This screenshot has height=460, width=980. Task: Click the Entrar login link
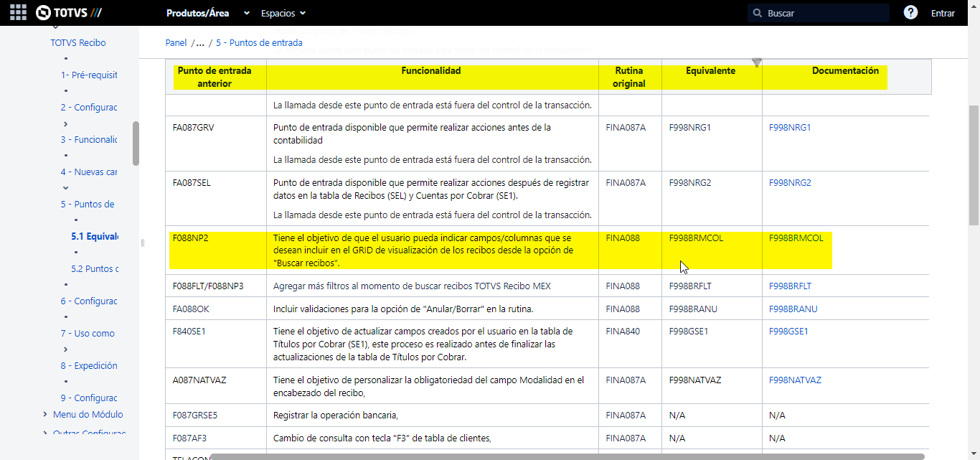pos(943,13)
